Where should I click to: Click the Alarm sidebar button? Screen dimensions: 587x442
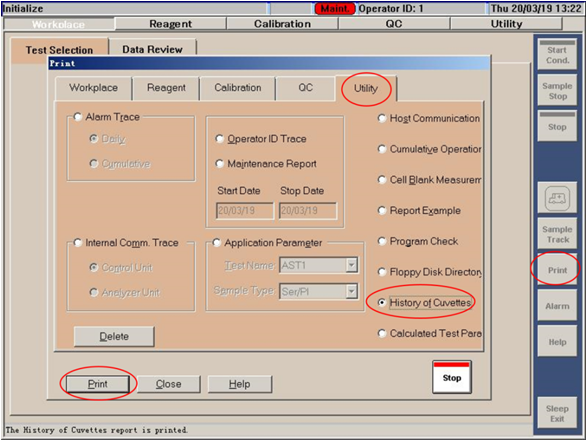click(x=557, y=306)
